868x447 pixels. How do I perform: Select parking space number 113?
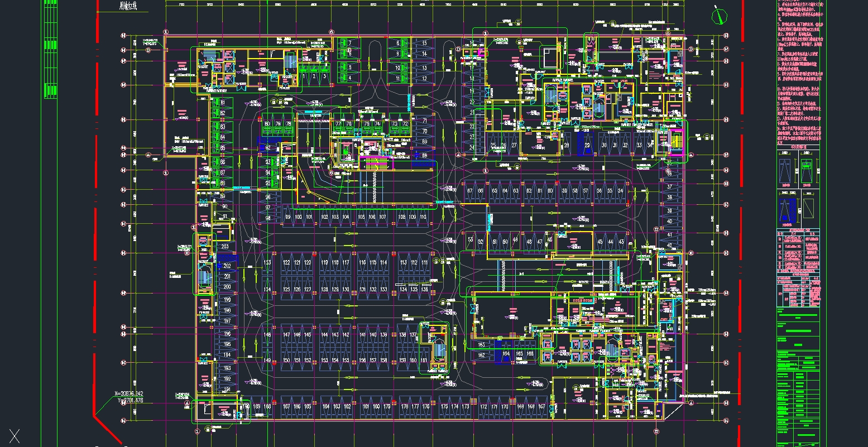[x=403, y=262]
